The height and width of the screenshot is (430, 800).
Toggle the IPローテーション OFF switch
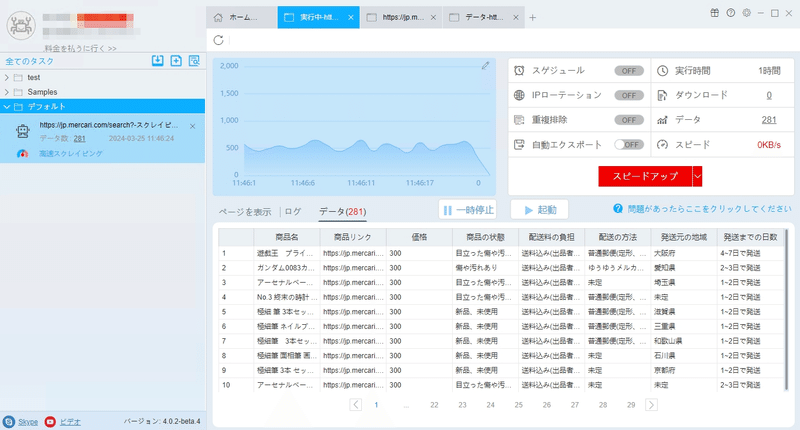pos(629,95)
